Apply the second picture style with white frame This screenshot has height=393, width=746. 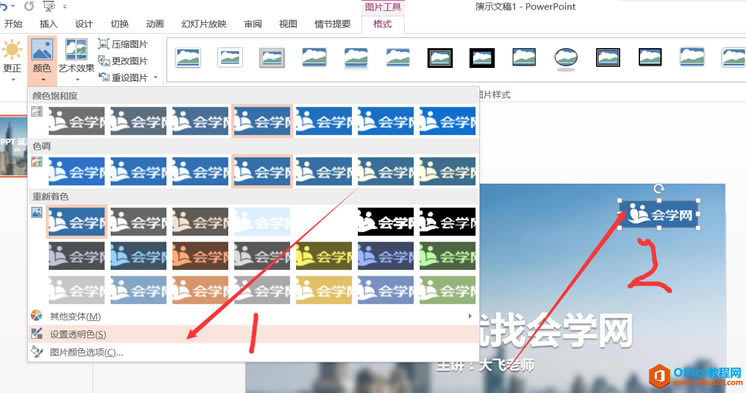tap(230, 58)
